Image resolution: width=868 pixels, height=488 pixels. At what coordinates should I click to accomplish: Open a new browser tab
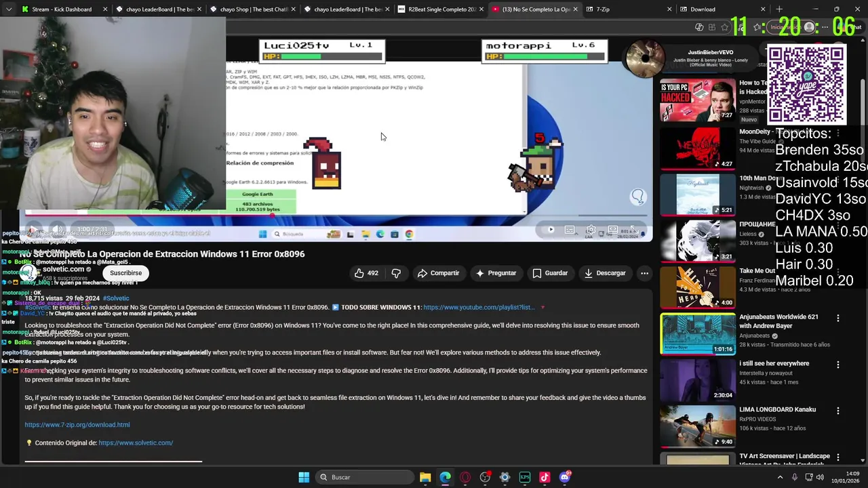779,9
